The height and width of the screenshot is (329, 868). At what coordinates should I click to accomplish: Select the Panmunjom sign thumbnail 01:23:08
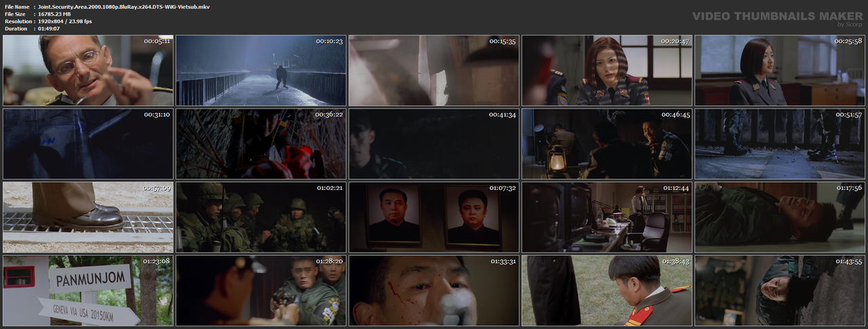(88, 290)
